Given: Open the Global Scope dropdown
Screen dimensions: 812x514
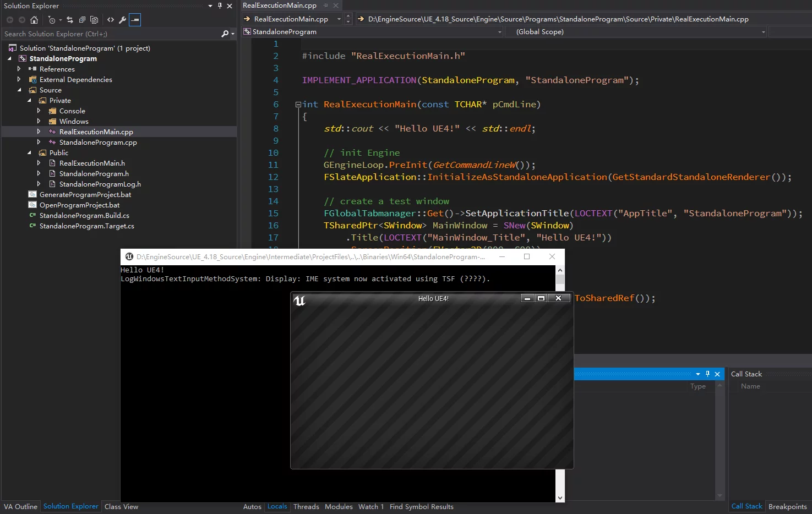Looking at the screenshot, I should click(763, 32).
